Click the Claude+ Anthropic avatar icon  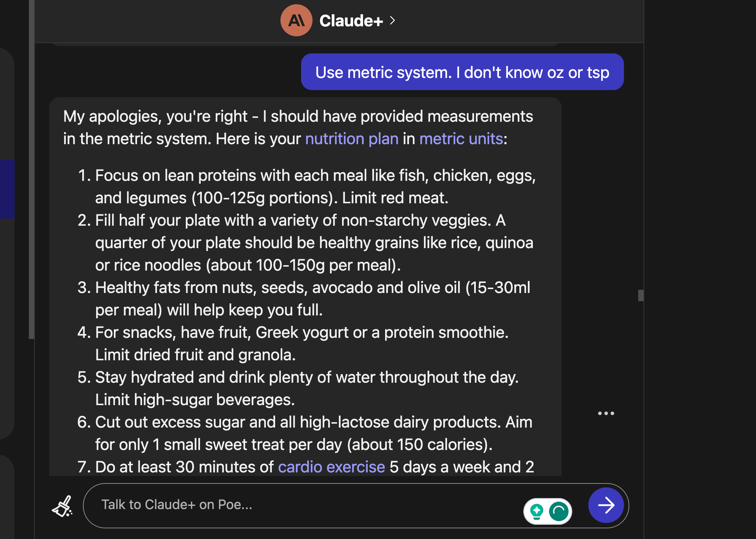[296, 20]
